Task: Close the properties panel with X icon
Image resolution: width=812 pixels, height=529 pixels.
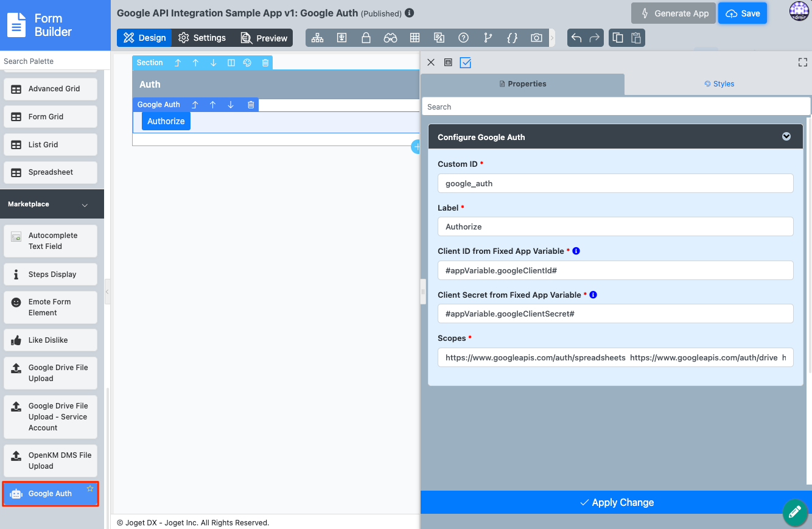Action: [x=431, y=62]
